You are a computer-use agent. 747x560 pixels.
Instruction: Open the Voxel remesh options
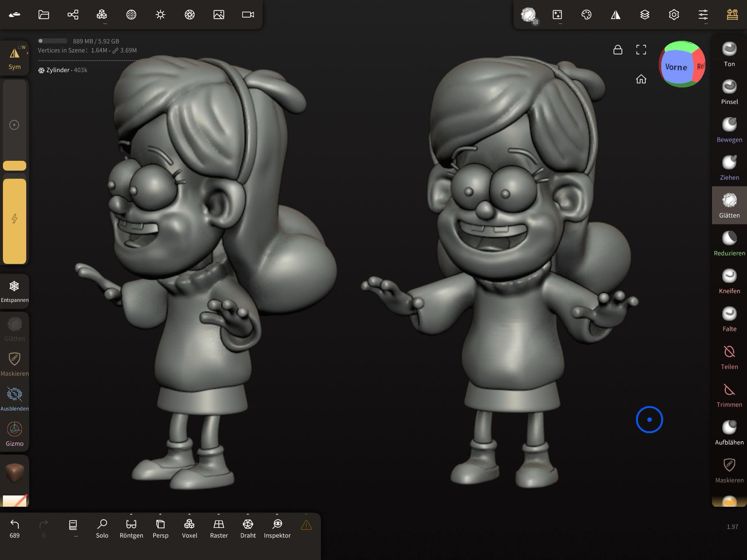(189, 528)
